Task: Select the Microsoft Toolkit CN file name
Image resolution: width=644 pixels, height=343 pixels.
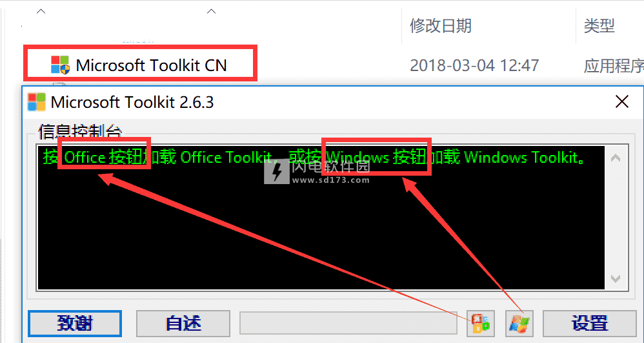Action: point(151,65)
